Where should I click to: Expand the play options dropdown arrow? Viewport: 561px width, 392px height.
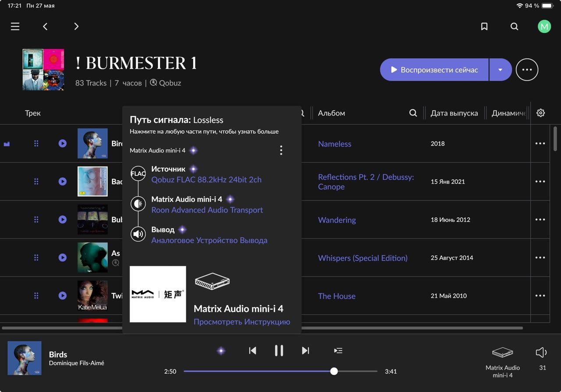[x=501, y=70]
